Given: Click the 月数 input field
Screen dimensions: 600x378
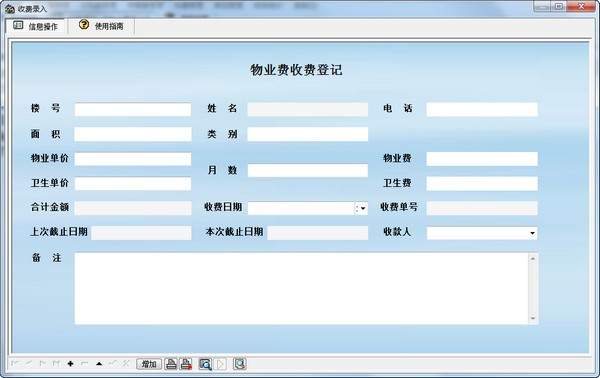Looking at the screenshot, I should (308, 171).
